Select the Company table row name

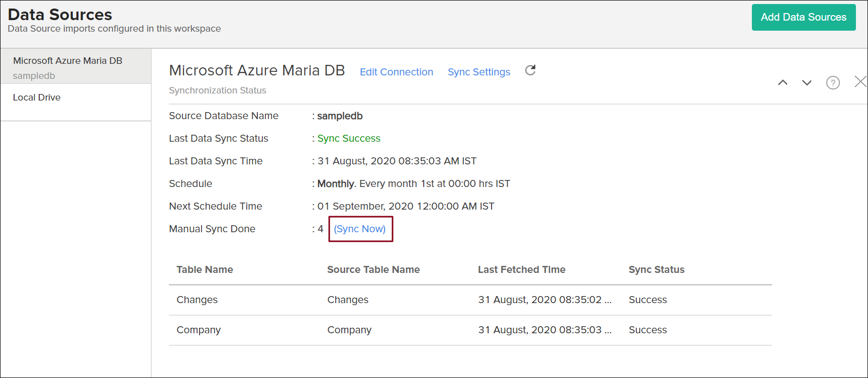point(199,330)
